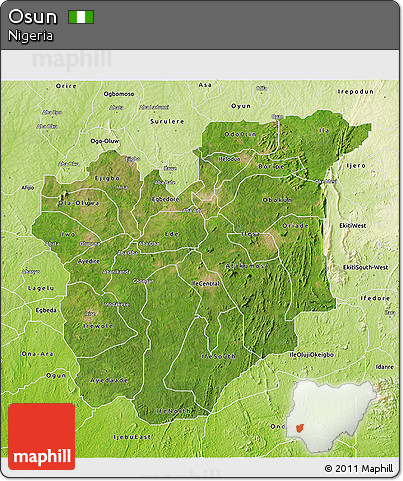Select the 'Atakumosa' region label
Screen dimensions: 403x481
[247, 266]
